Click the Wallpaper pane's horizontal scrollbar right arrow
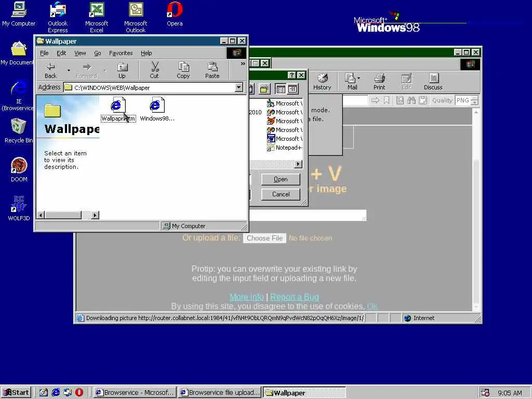The width and height of the screenshot is (532, 399). tap(96, 215)
